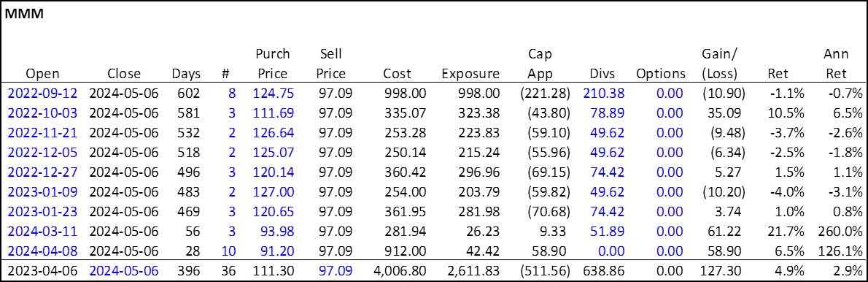The height and width of the screenshot is (282, 868).
Task: Click purchase price 120.65
Action: [274, 212]
